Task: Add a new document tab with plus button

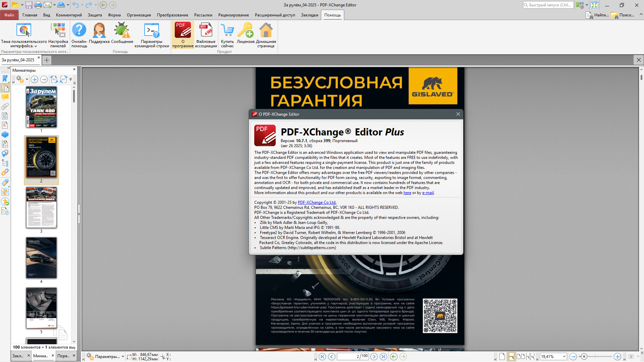Action: click(x=47, y=60)
